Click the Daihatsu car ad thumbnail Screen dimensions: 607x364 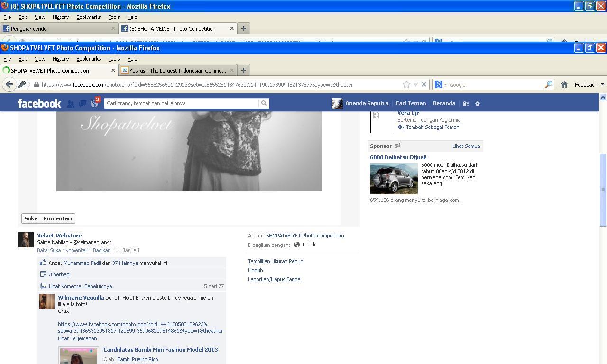point(394,179)
